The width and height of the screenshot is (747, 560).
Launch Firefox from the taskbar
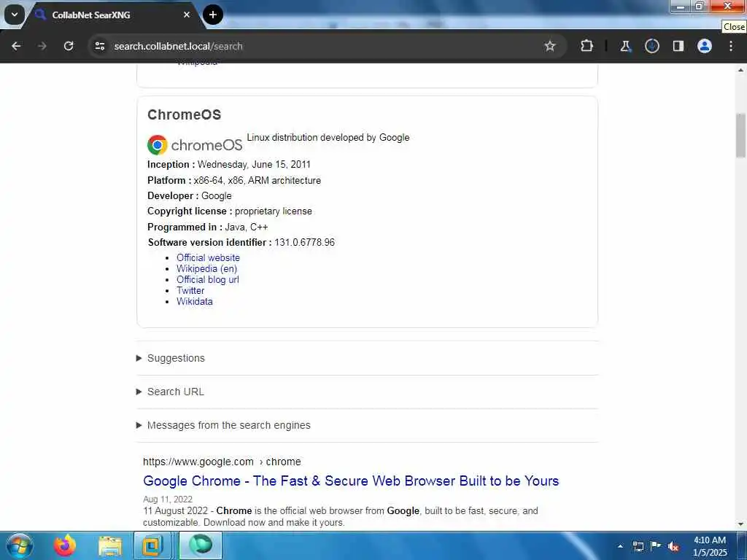click(x=65, y=545)
